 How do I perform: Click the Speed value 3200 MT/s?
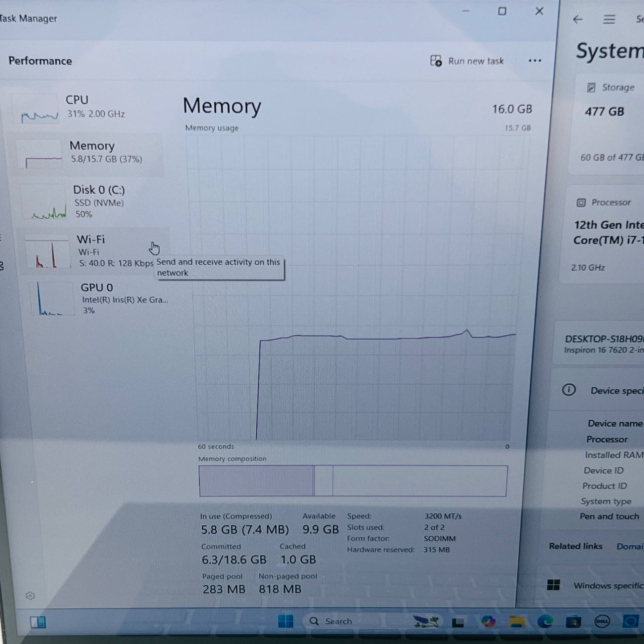443,516
